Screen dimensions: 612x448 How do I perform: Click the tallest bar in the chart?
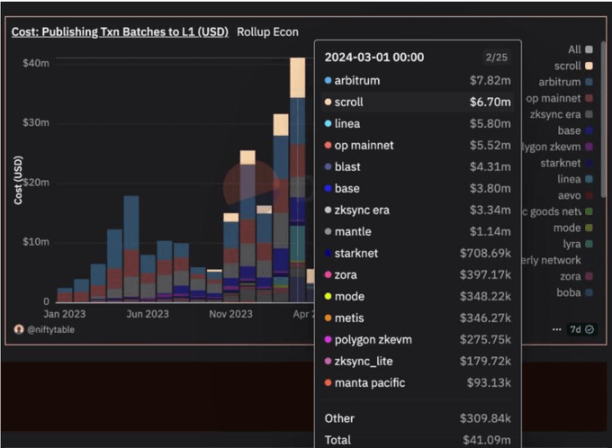(297, 180)
